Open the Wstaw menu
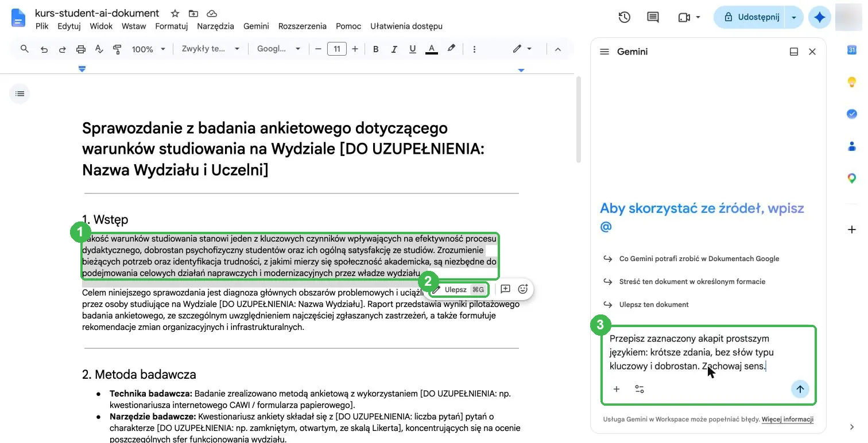Screen dimensions: 868x443 click(x=134, y=26)
